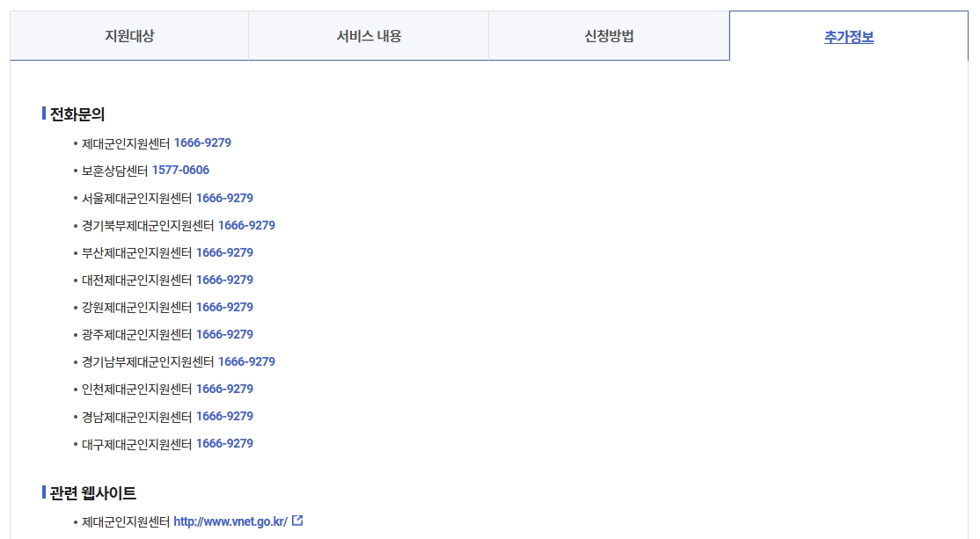Switch to the 서비스 내용 tab

click(369, 35)
